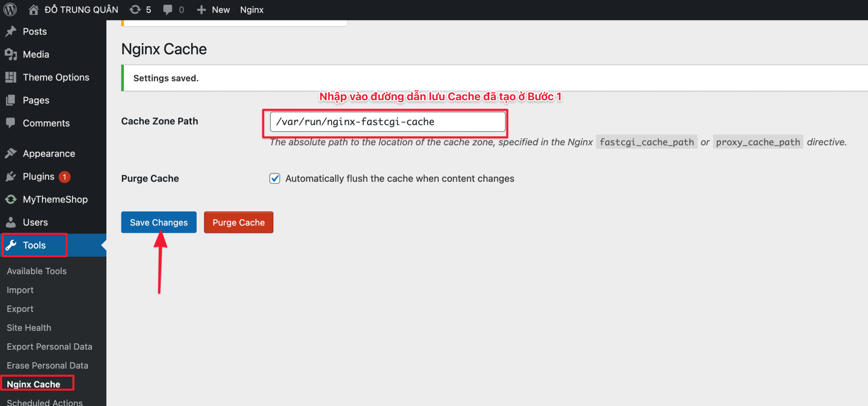The image size is (868, 406).
Task: Click the home icon beside ĐỖ TRUNG QUÂN
Action: click(x=33, y=10)
